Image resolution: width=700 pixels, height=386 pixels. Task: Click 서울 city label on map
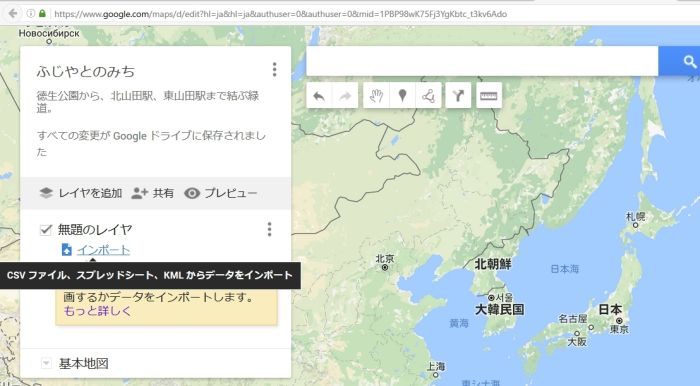(504, 297)
